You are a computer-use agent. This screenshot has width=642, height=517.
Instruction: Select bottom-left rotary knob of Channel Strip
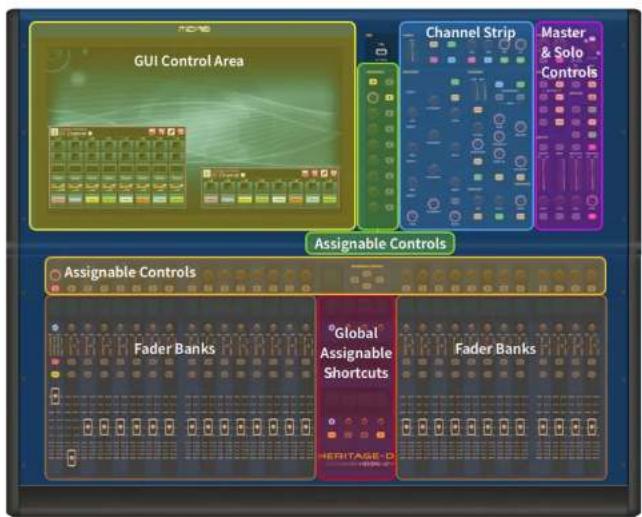point(412,216)
